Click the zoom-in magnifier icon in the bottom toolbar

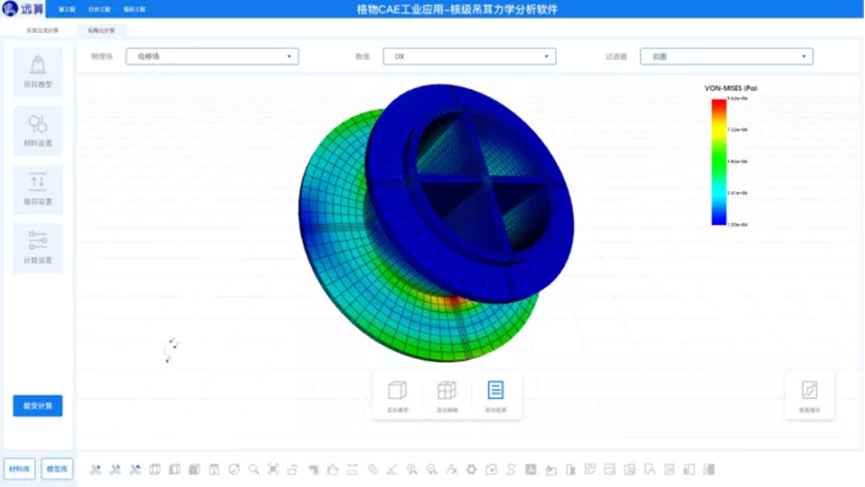pyautogui.click(x=412, y=469)
